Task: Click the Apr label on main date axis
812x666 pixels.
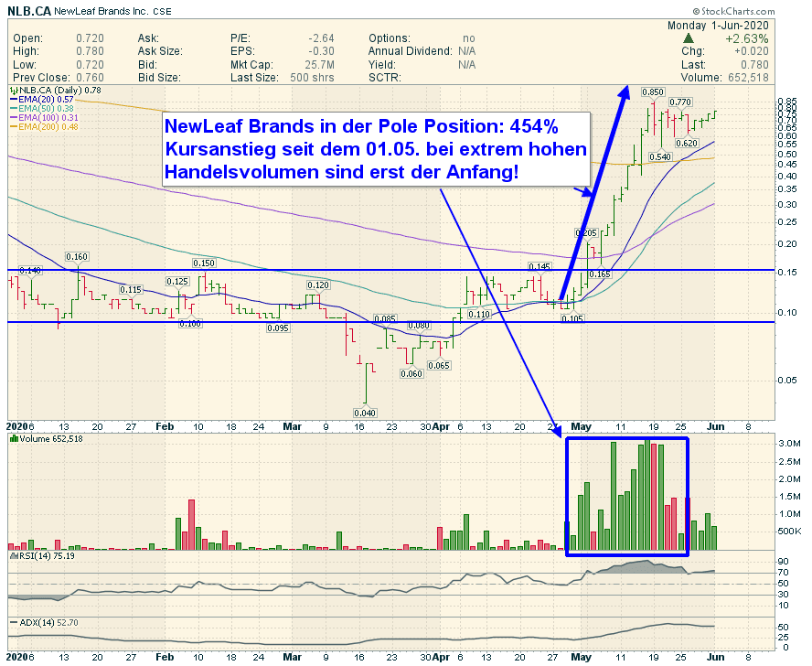Action: (442, 426)
